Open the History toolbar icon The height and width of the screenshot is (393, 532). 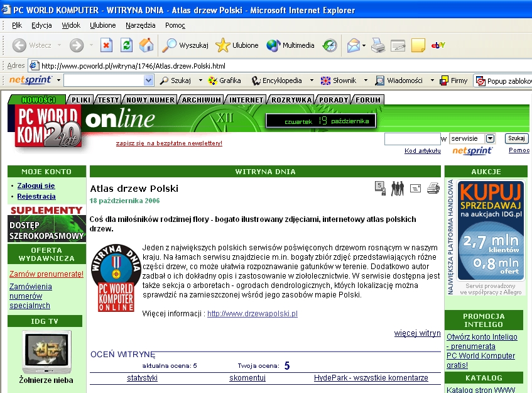tap(330, 45)
